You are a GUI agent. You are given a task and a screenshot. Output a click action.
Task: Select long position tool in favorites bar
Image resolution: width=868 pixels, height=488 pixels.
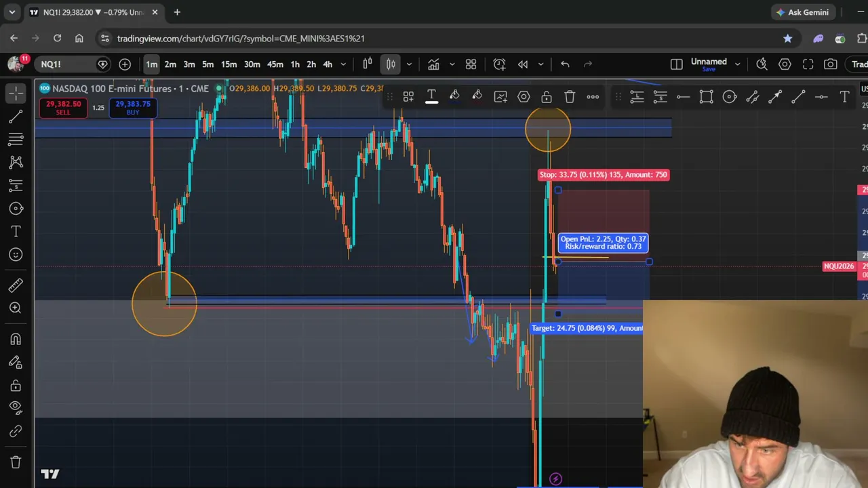click(x=637, y=97)
